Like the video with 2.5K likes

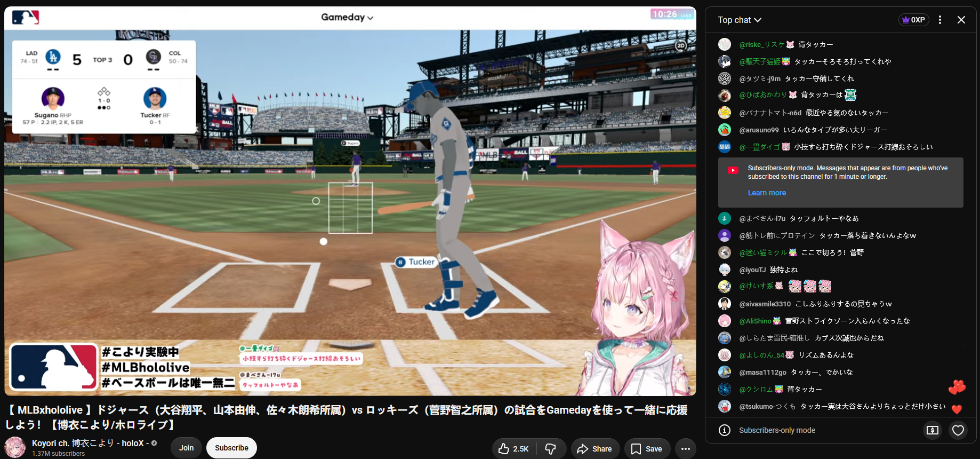click(x=514, y=449)
